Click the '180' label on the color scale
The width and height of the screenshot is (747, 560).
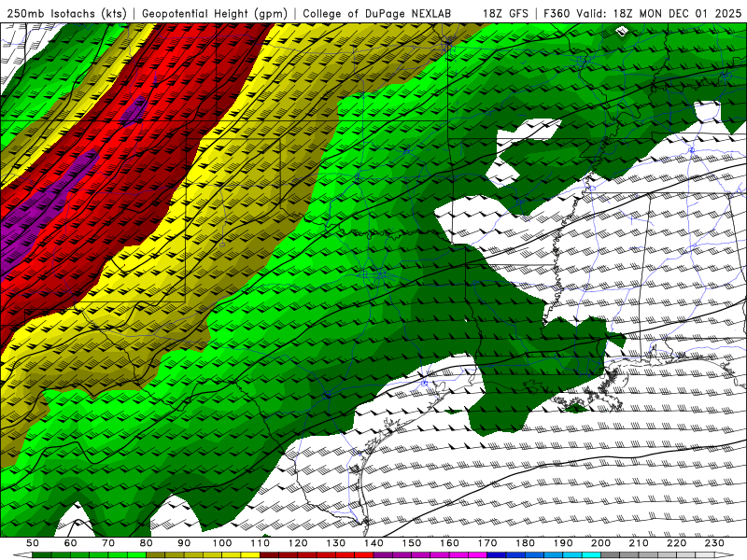(525, 543)
